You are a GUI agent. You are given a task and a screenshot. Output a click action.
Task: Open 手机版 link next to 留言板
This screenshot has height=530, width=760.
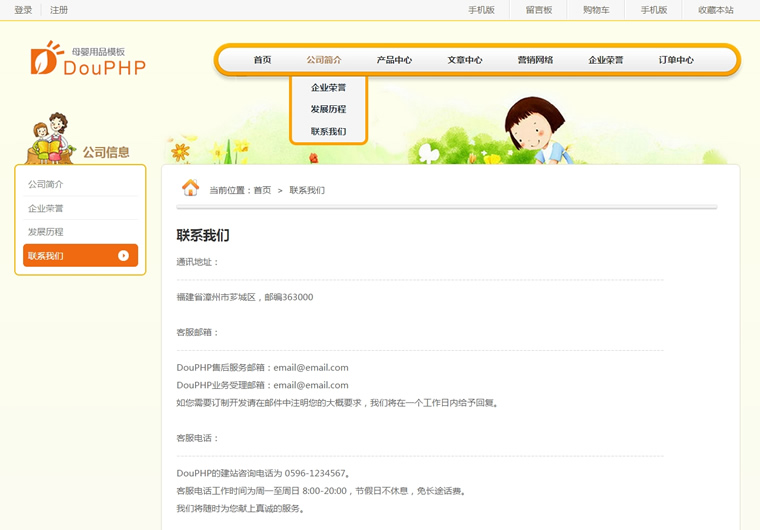tap(481, 10)
